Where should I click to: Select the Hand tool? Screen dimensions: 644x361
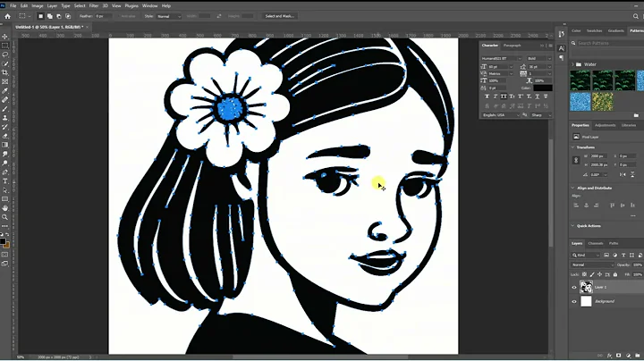(5, 208)
